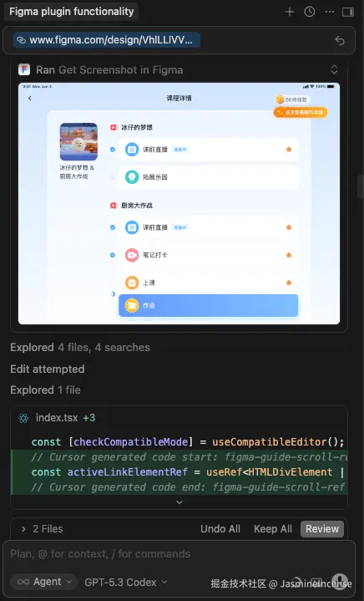The image size is (364, 601).
Task: Click the Review button
Action: click(322, 529)
